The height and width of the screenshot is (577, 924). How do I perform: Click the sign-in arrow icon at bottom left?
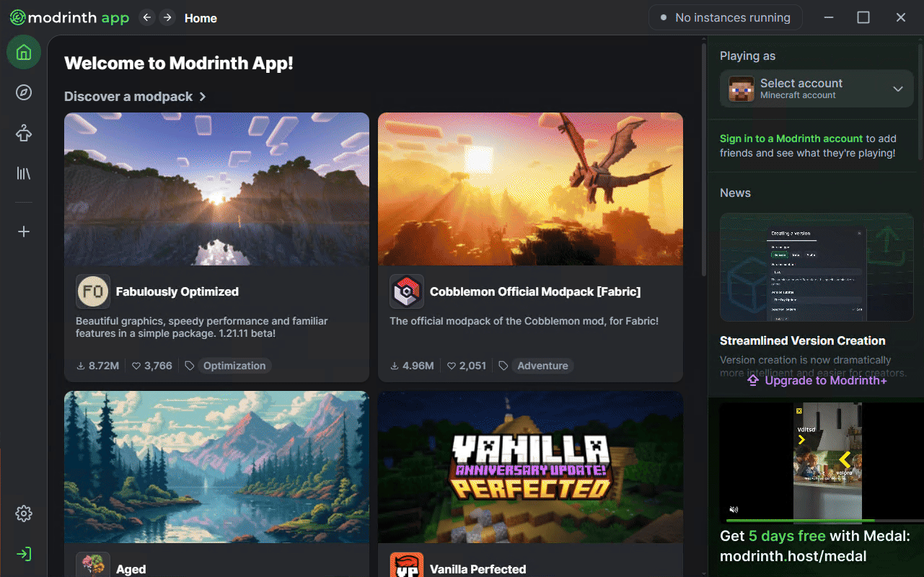pos(23,553)
